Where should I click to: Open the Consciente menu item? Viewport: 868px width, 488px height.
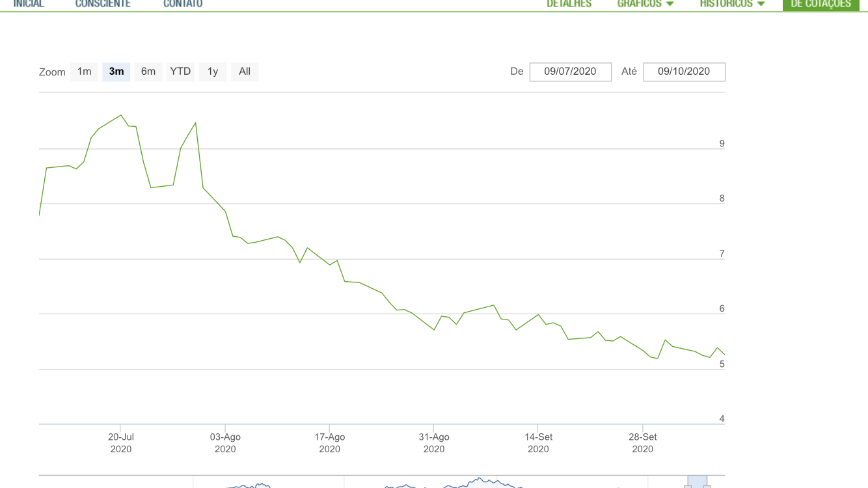pyautogui.click(x=103, y=5)
